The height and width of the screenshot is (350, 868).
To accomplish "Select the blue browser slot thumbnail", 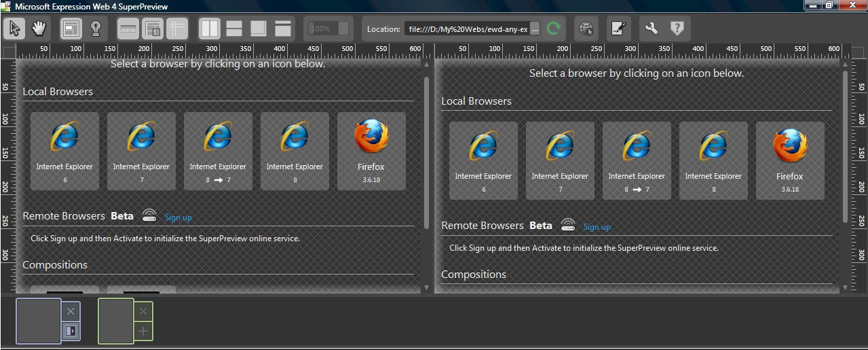I will [39, 321].
